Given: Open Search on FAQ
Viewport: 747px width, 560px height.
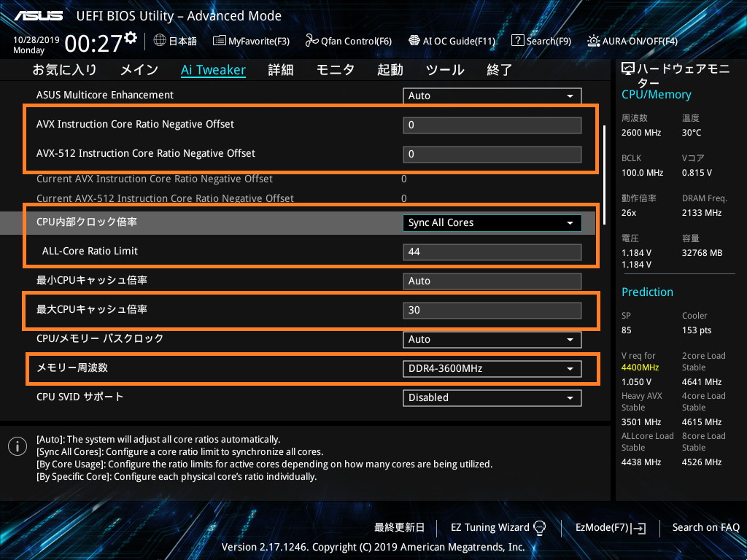Looking at the screenshot, I should click(x=705, y=528).
